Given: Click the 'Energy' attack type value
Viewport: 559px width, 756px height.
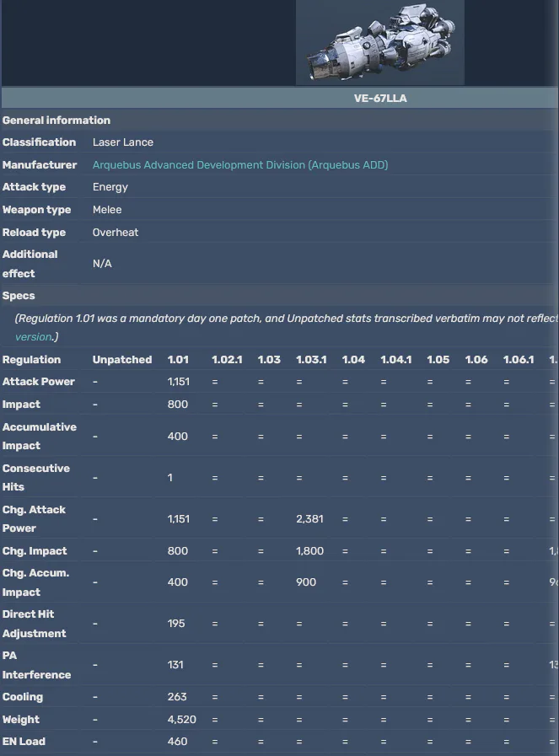Looking at the screenshot, I should click(110, 187).
